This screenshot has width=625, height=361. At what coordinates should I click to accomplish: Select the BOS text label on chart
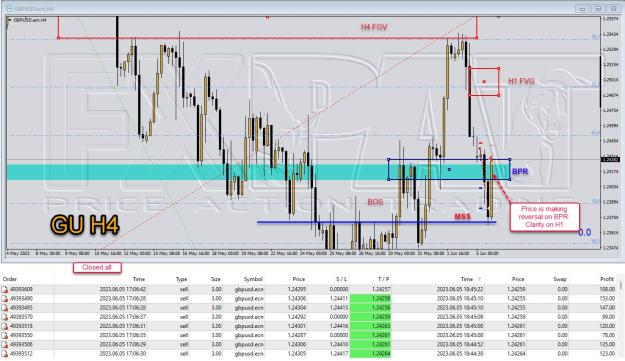(375, 202)
